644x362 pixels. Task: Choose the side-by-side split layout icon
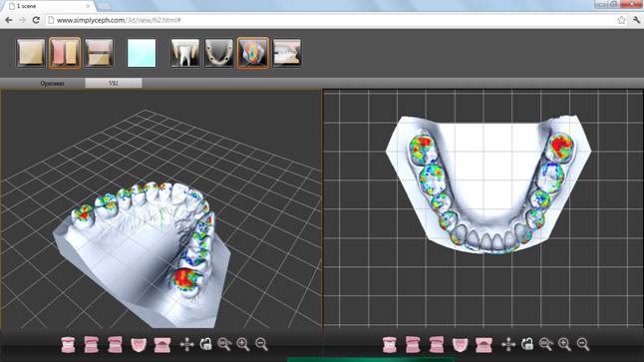click(65, 53)
